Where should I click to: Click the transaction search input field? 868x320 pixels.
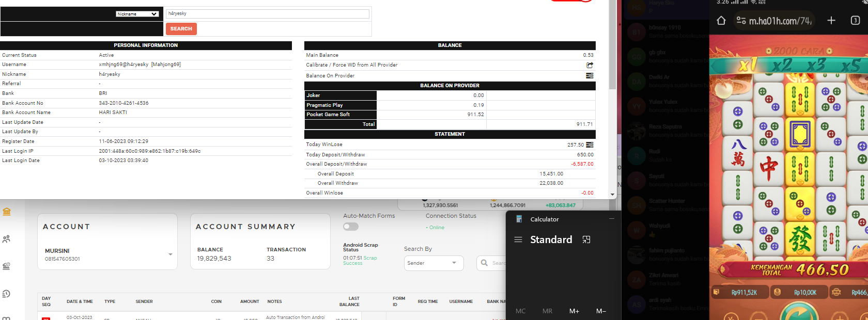(x=492, y=263)
